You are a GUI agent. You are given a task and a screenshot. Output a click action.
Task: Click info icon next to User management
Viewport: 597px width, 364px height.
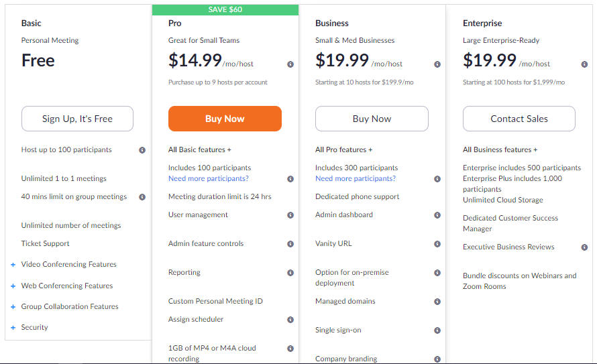(290, 215)
